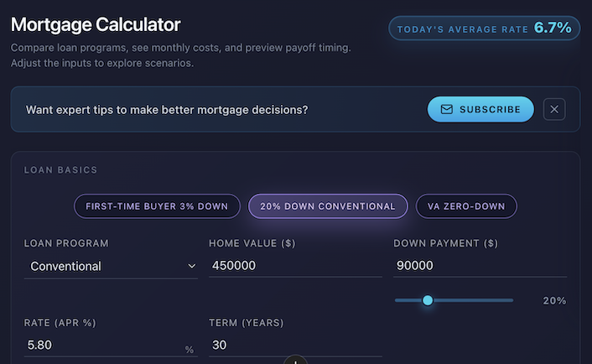Subscribe to expert mortgage tips
The image size is (592, 364).
click(480, 110)
